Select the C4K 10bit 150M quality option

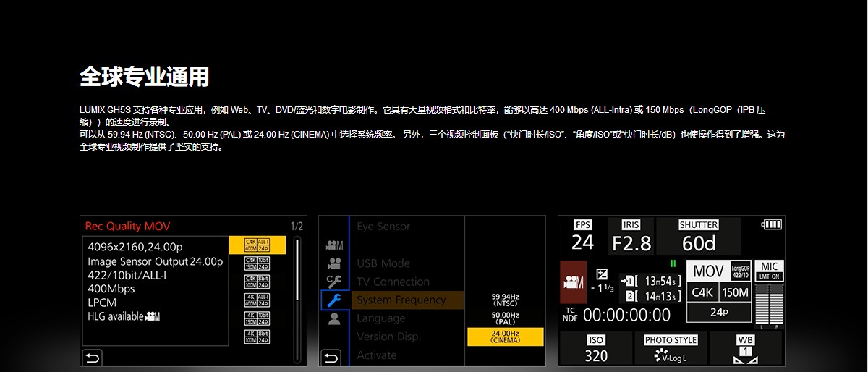coord(258,263)
